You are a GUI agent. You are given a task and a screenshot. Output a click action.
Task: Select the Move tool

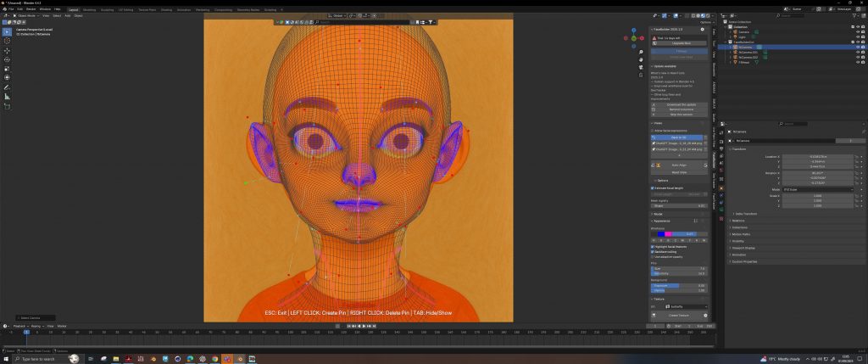click(8, 51)
